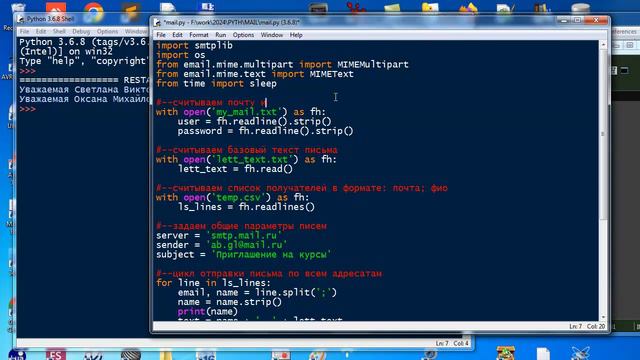This screenshot has height=360, width=640.
Task: Click the 'Col: 4' shell status entry
Action: tap(461, 343)
